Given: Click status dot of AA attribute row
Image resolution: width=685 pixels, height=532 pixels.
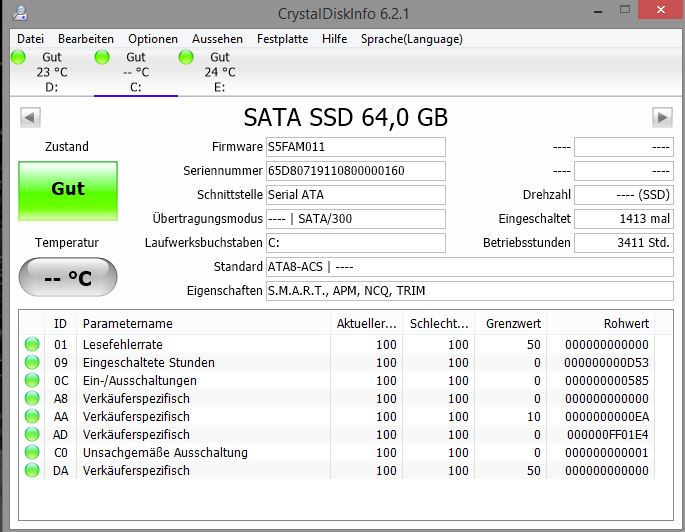Looking at the screenshot, I should click(x=32, y=416).
